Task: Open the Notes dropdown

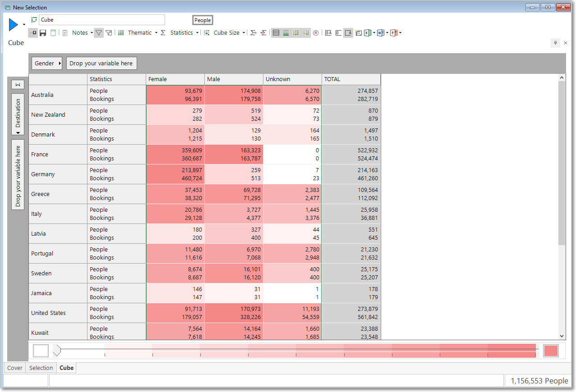Action: click(x=83, y=33)
